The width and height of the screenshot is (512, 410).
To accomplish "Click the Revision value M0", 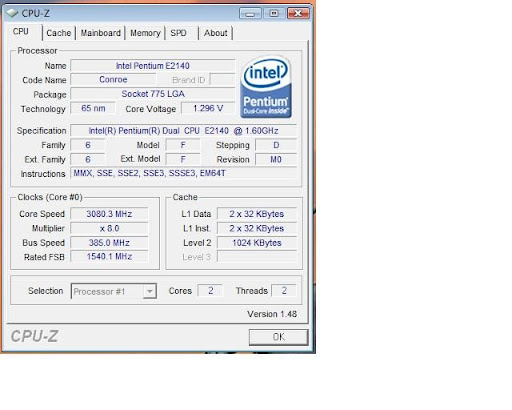I will (x=276, y=159).
